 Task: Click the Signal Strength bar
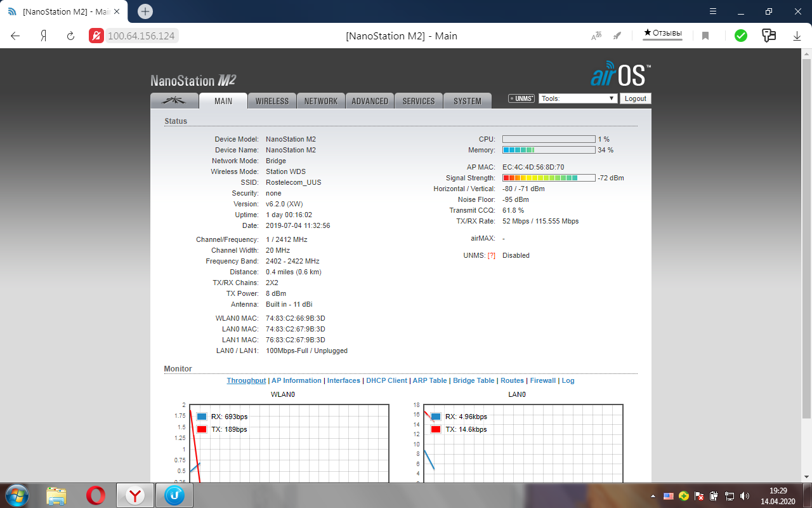[x=549, y=178]
